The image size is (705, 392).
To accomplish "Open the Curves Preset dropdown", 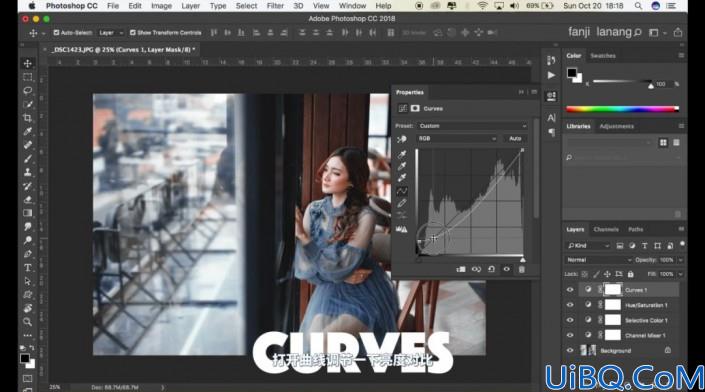I will pos(473,126).
